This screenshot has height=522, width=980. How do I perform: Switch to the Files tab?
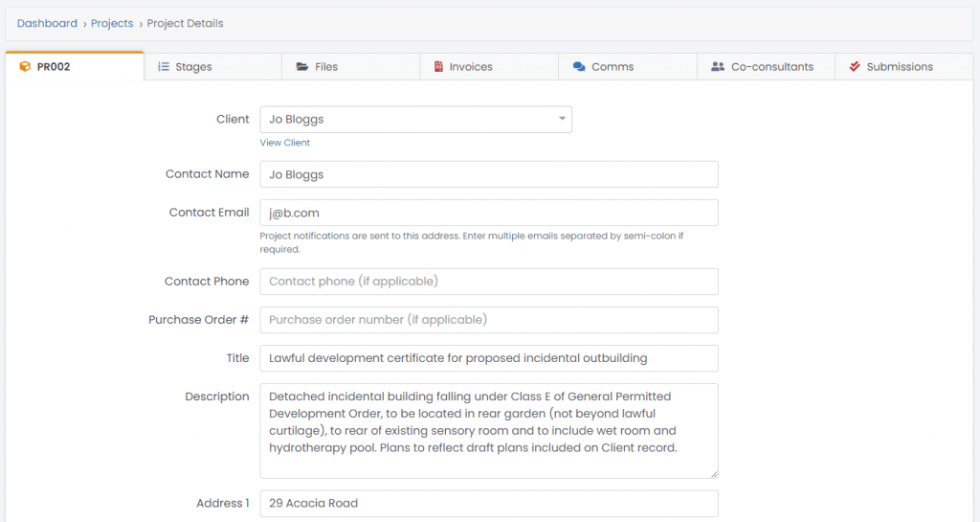350,66
